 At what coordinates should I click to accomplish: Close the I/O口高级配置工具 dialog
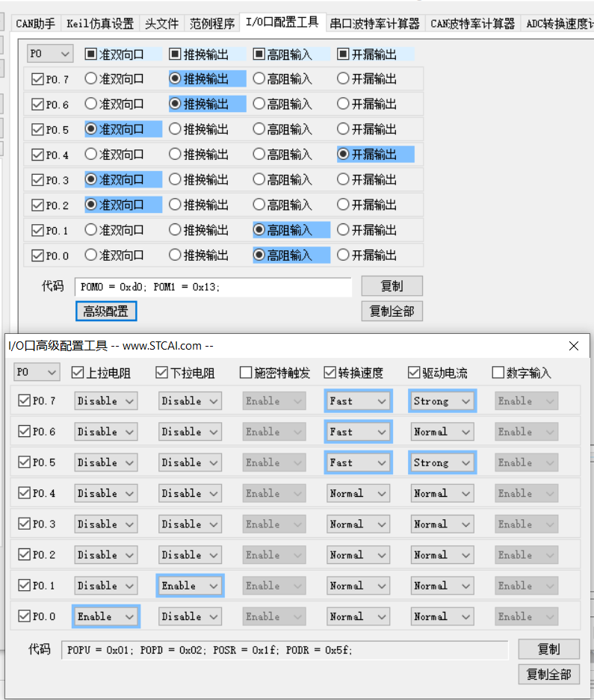[574, 346]
